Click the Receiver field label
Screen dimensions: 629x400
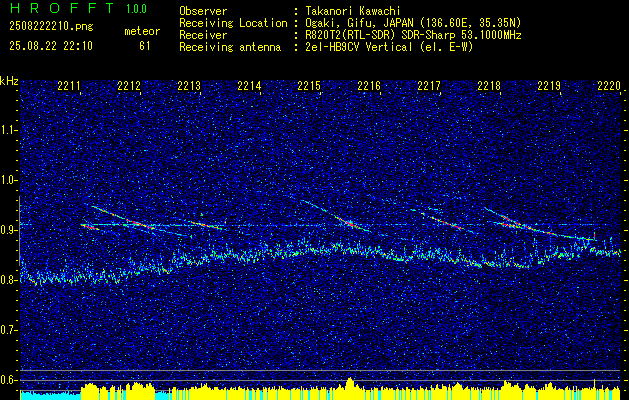(203, 35)
